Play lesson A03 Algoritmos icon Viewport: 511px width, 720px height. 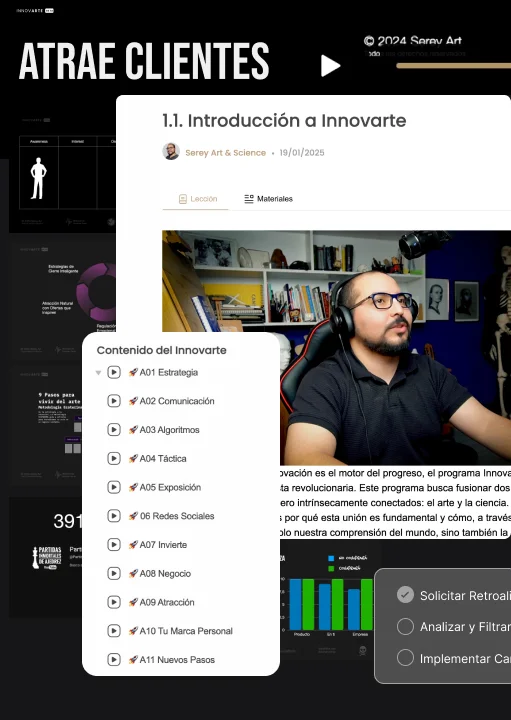click(x=114, y=430)
